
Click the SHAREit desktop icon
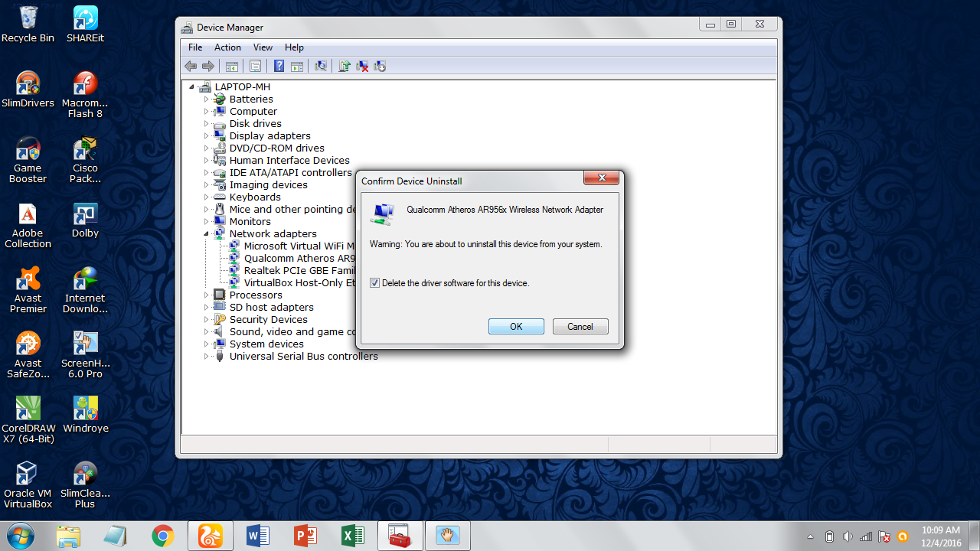85,24
